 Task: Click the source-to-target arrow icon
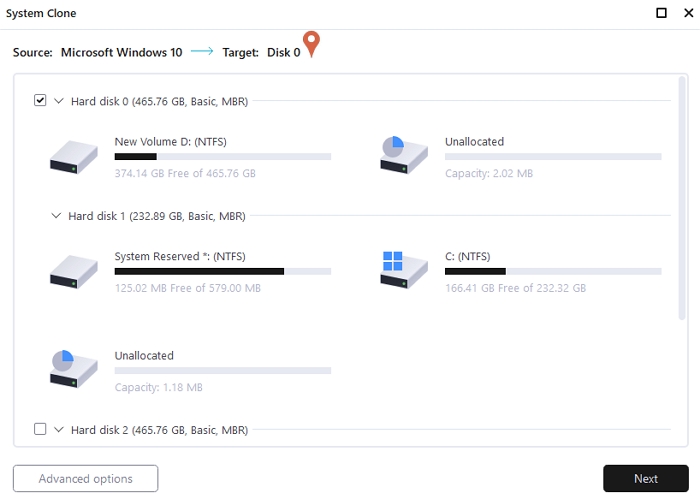[202, 52]
